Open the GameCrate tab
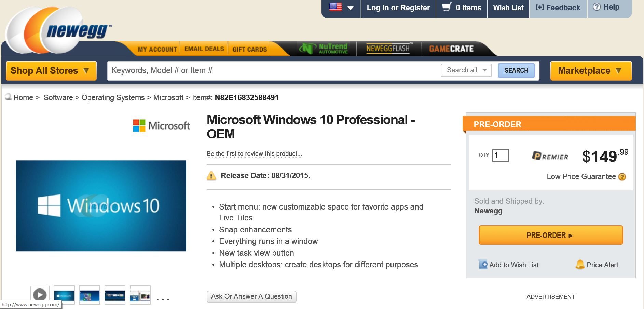This screenshot has width=644, height=309. point(451,49)
